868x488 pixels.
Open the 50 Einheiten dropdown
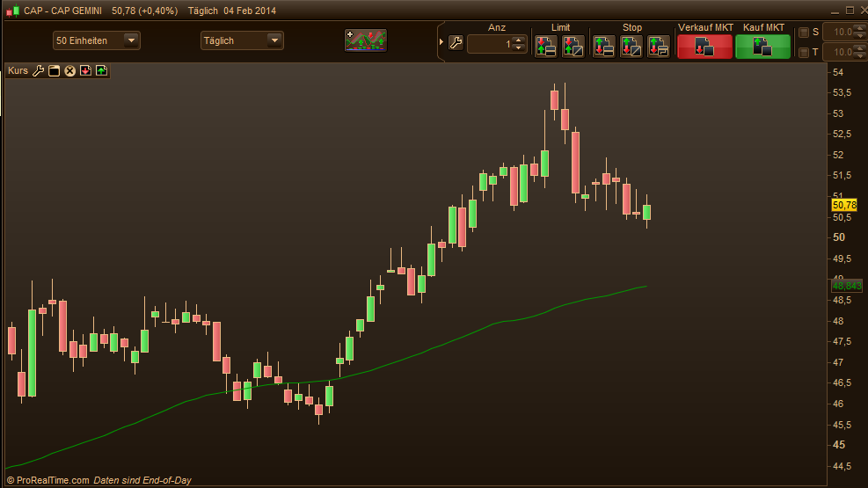point(97,40)
